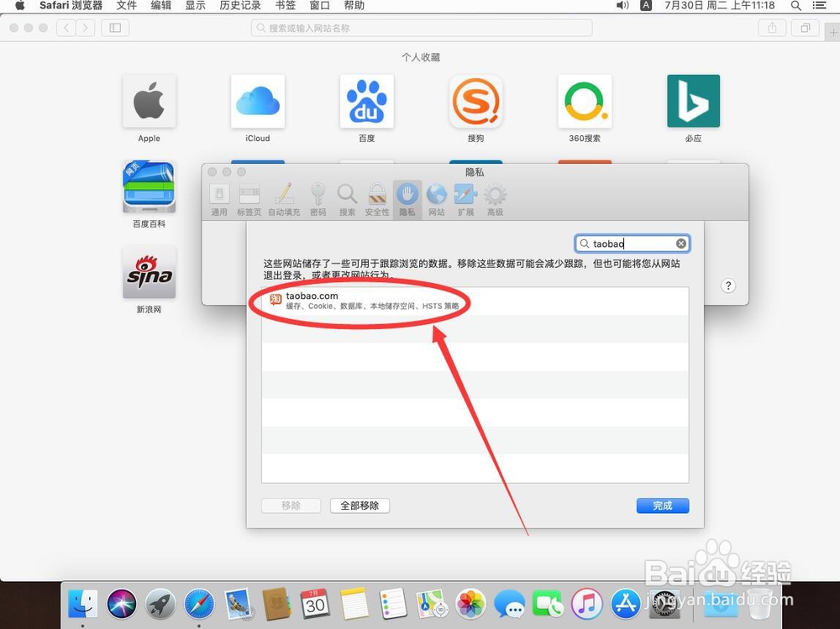The width and height of the screenshot is (840, 629).
Task: Click the taobao website data search field
Action: pyautogui.click(x=633, y=244)
